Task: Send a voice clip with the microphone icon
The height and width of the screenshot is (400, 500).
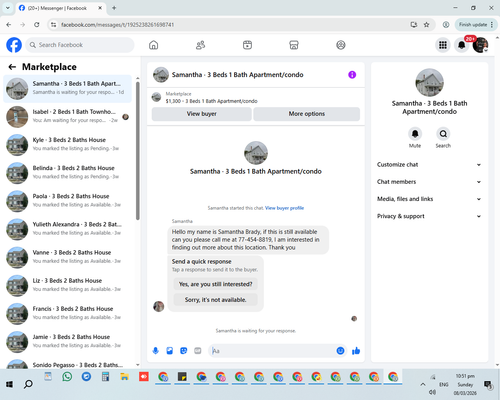Action: (x=155, y=351)
